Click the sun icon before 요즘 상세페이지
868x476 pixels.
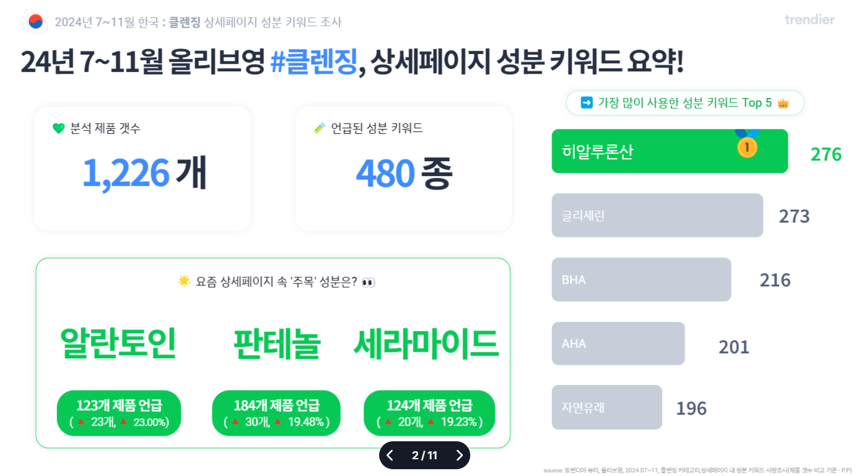(184, 281)
